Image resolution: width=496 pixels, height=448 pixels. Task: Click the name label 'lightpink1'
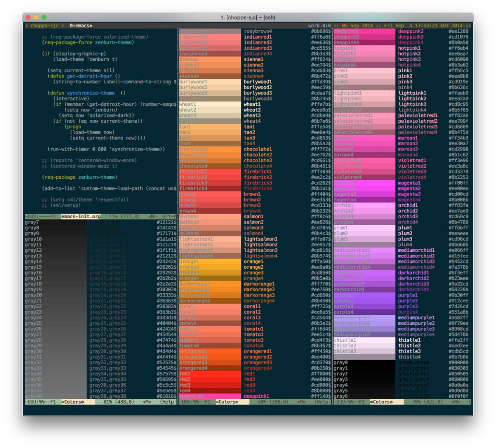(412, 93)
